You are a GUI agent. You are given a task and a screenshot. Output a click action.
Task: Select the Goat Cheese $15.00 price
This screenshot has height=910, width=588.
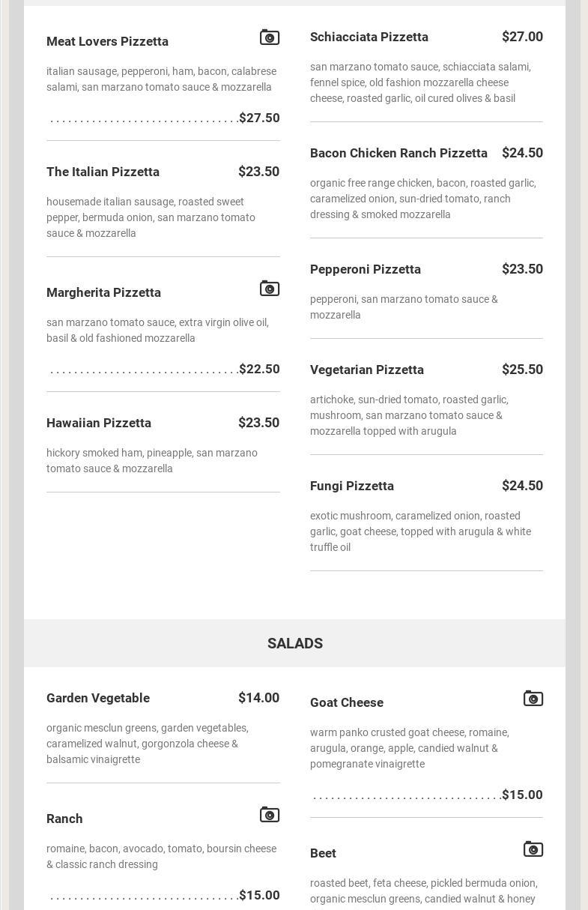522,795
